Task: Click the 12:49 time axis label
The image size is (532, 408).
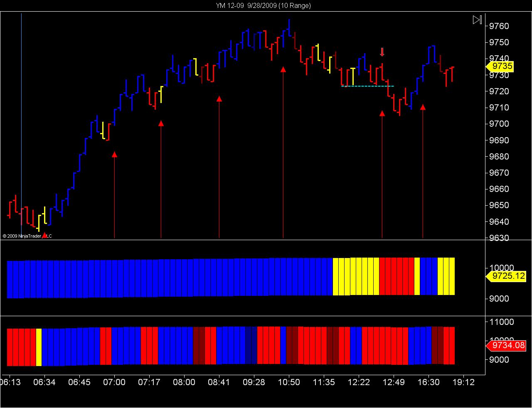Action: pyautogui.click(x=394, y=382)
